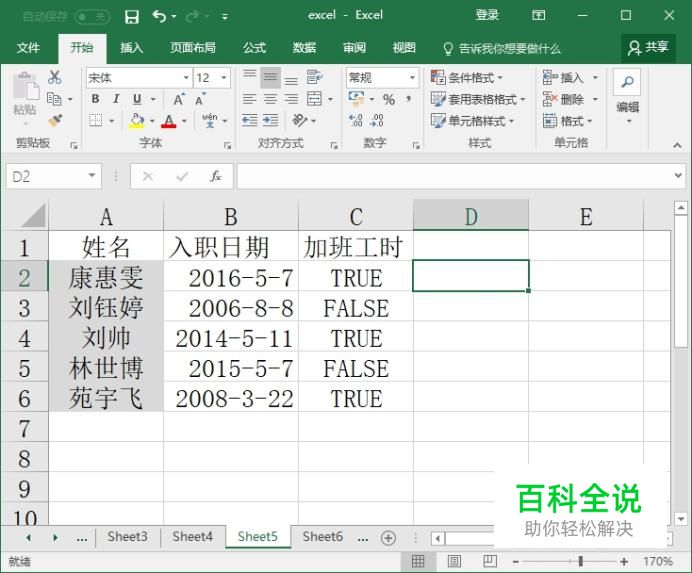Open number format dropdown 常规
The width and height of the screenshot is (692, 573).
pos(412,78)
